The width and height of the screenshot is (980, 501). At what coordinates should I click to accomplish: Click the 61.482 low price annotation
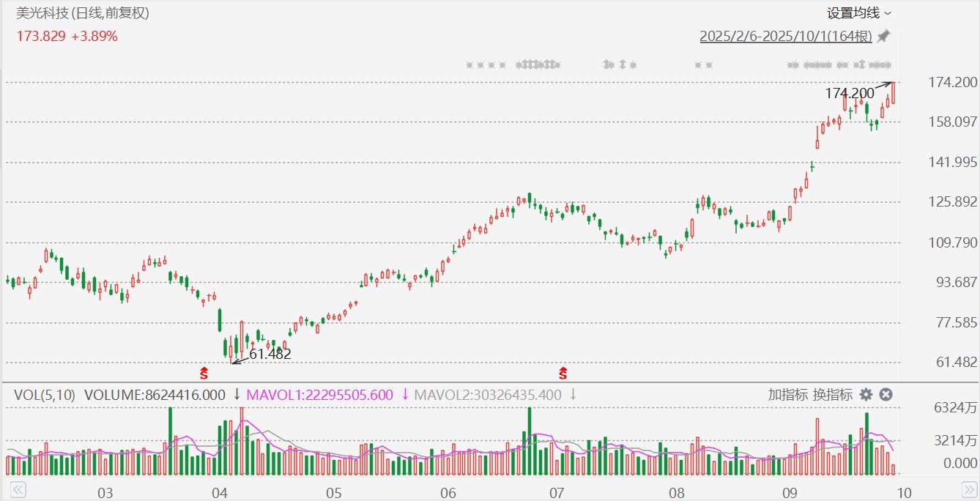270,355
